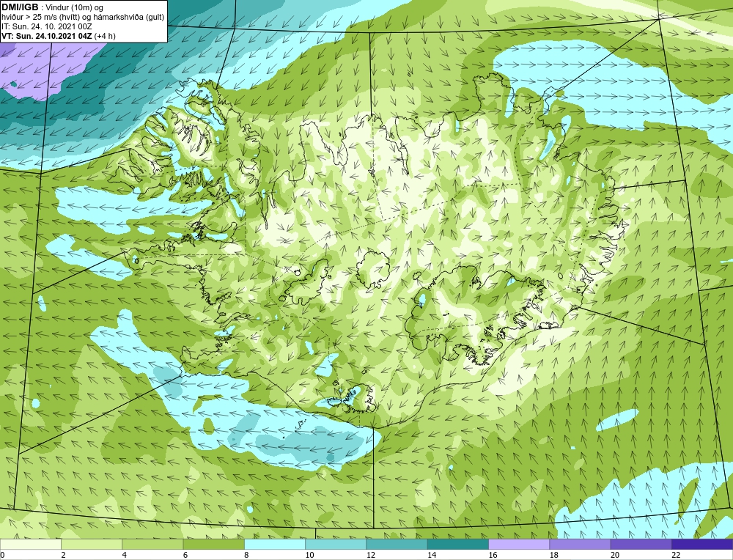
Task: Click the 18–20 m/s medium purple legend swatch
Action: click(580, 544)
